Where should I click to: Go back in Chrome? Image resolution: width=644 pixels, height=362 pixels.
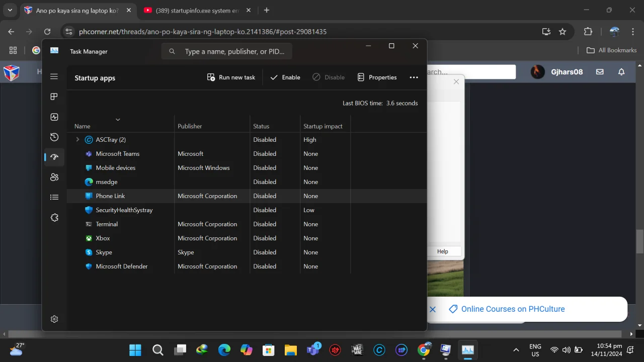[x=11, y=32]
